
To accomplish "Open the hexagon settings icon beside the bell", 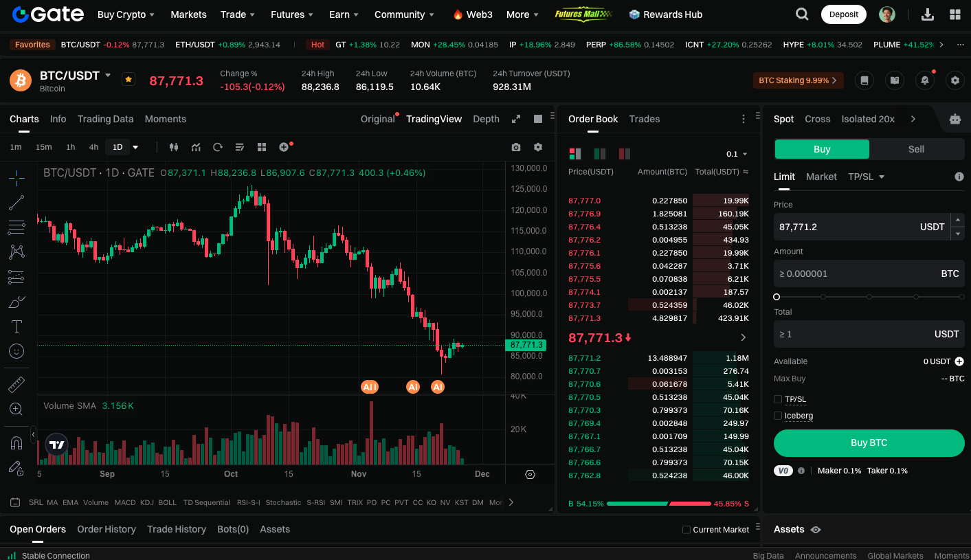I will click(955, 80).
